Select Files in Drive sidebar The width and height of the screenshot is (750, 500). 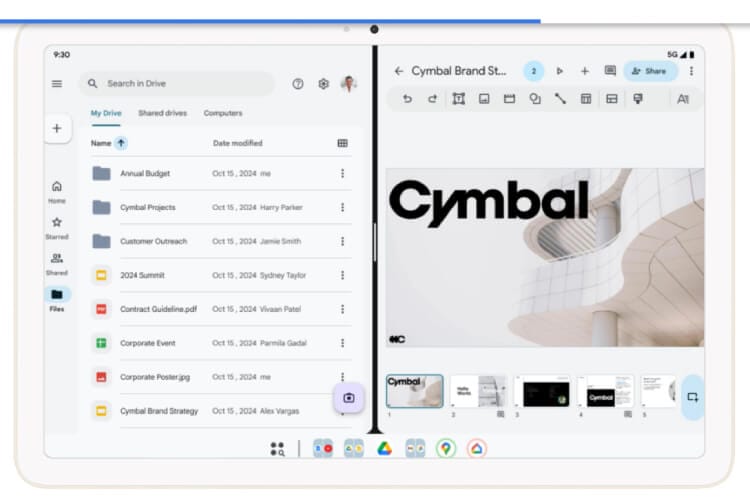click(57, 300)
